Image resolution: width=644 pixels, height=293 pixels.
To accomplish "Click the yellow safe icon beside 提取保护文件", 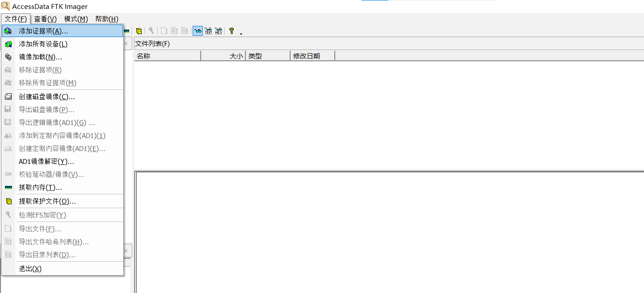I will 8,201.
